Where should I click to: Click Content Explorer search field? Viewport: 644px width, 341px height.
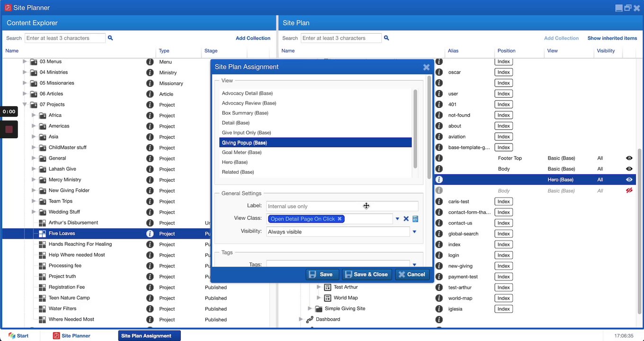(65, 38)
